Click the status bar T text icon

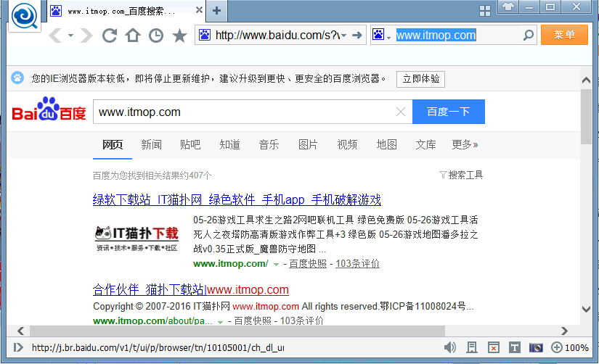pos(515,347)
